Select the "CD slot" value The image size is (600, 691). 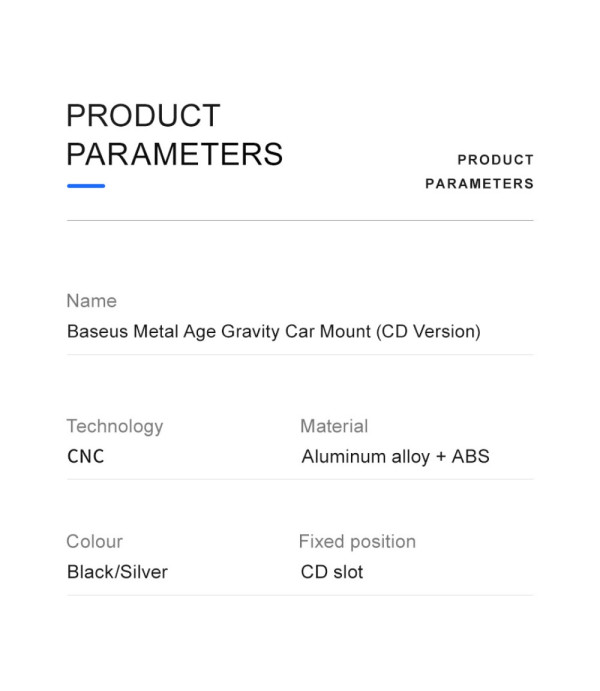coord(332,572)
